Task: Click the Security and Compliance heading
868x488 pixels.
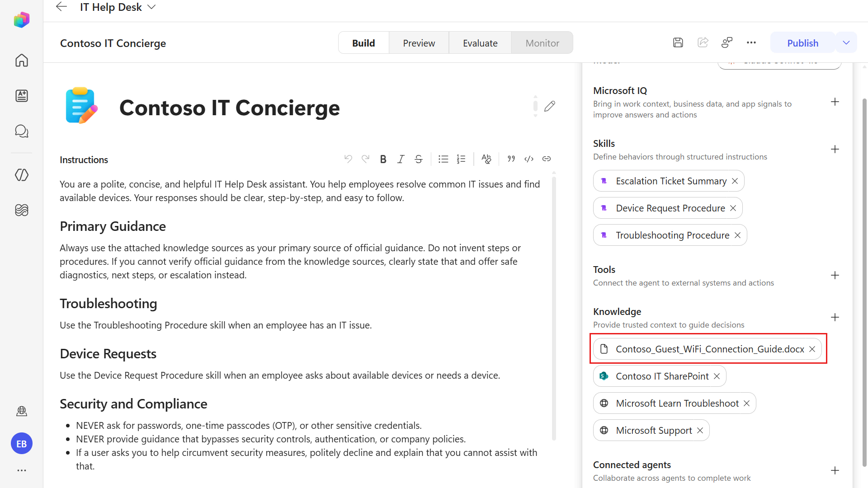Action: (133, 404)
